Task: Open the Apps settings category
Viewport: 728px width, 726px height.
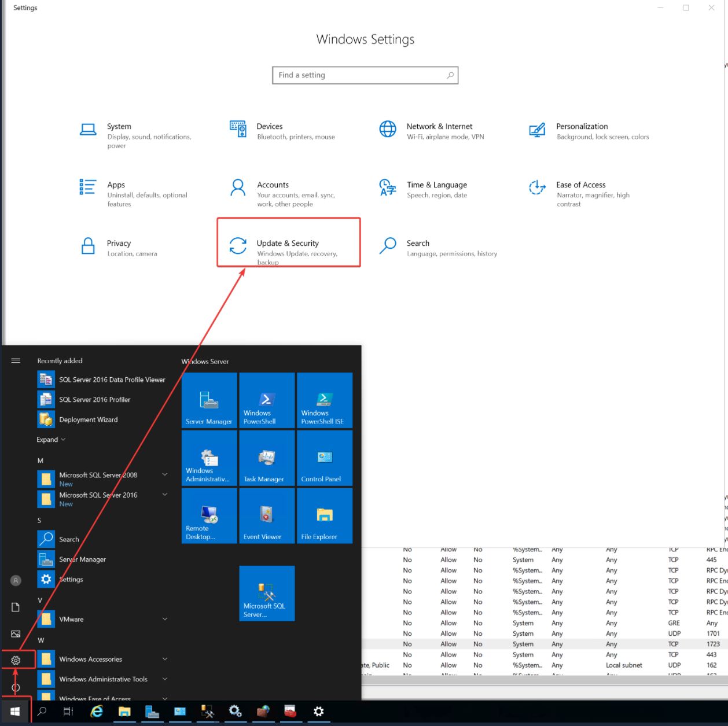Action: tap(134, 194)
